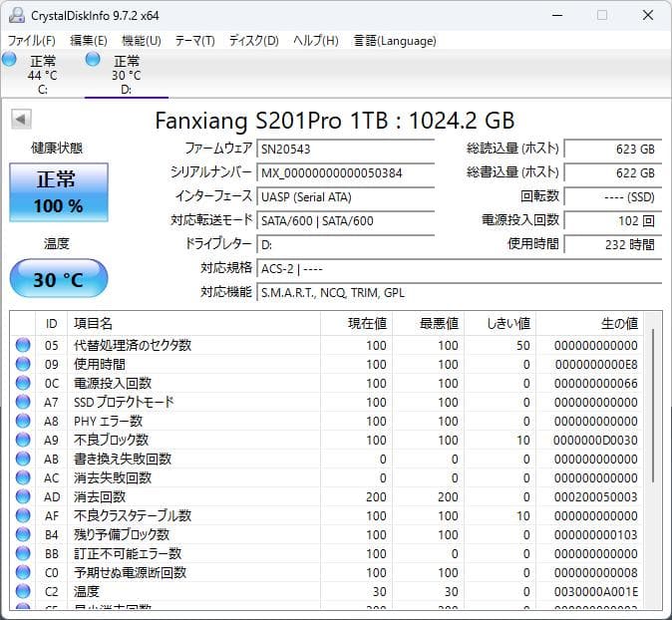
Task: Click the 正常 100 % health status button
Action: point(59,192)
